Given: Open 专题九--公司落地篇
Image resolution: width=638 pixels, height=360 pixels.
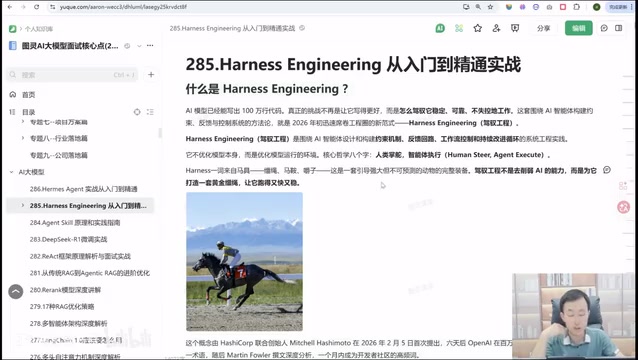Looking at the screenshot, I should [x=59, y=155].
